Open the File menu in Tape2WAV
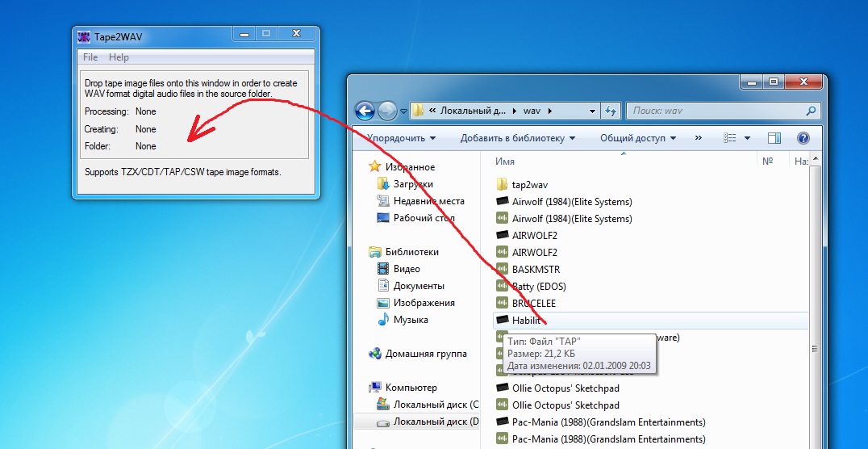The width and height of the screenshot is (868, 449). tap(90, 57)
